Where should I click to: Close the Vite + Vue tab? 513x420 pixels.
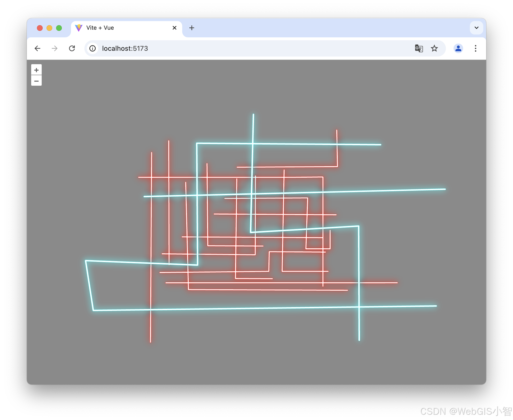click(x=174, y=28)
